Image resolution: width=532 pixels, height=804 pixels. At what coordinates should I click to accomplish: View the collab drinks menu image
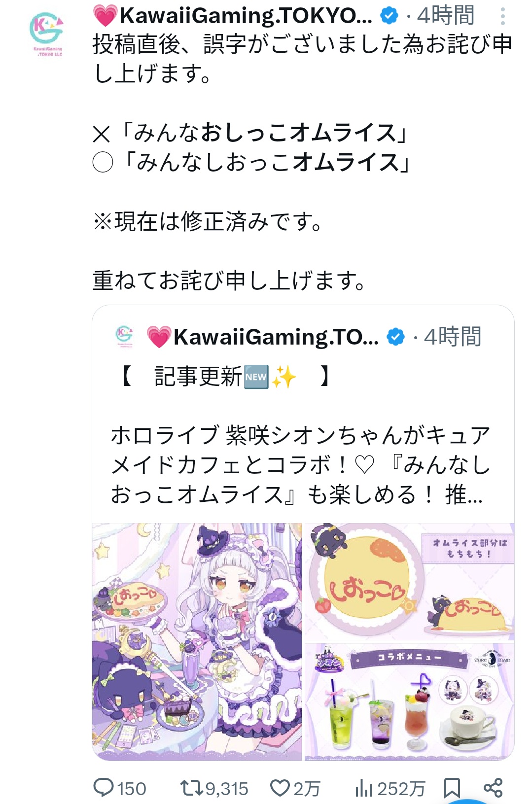point(409,702)
